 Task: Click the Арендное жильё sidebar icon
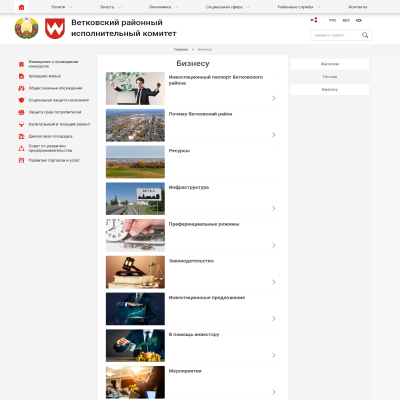click(21, 76)
